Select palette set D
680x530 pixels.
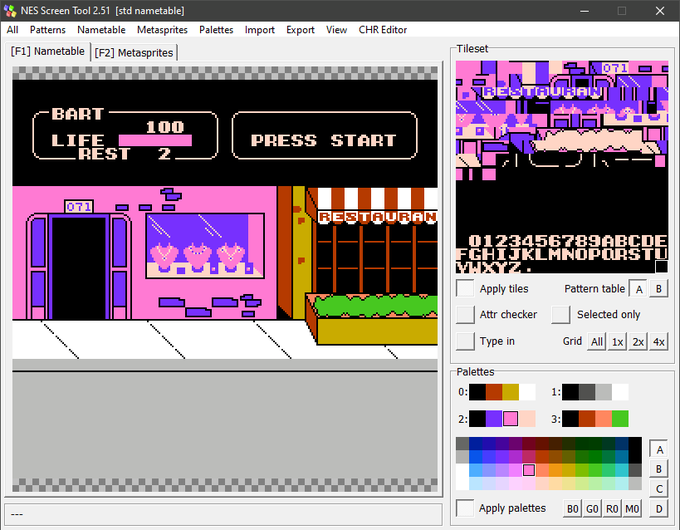click(x=659, y=508)
